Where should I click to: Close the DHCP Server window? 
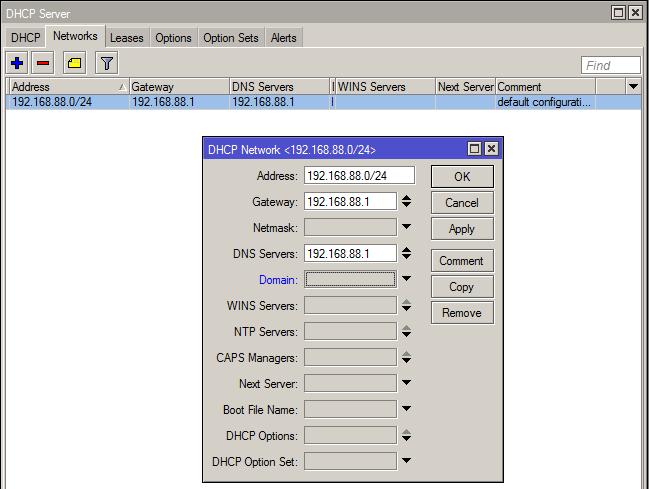click(635, 13)
